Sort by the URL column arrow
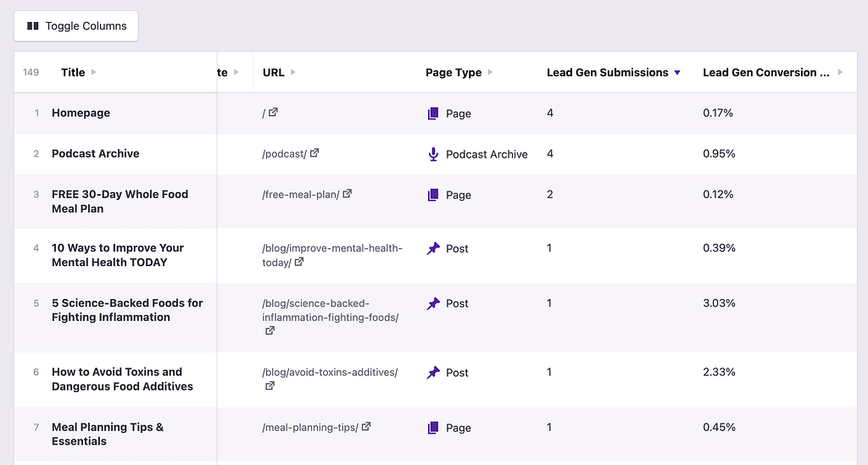 pyautogui.click(x=293, y=73)
